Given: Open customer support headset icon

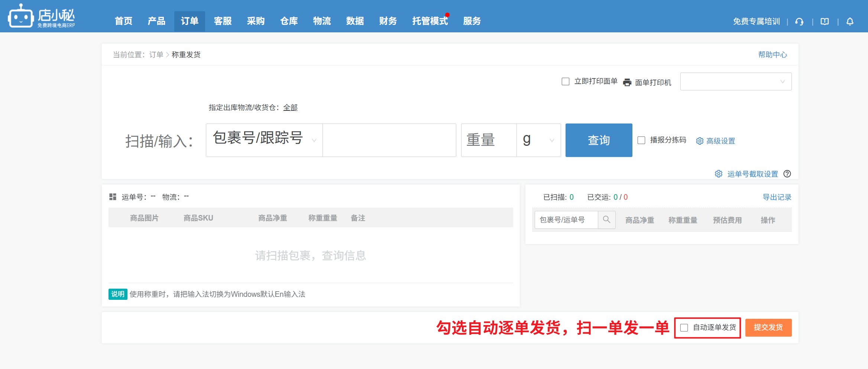Looking at the screenshot, I should point(799,22).
